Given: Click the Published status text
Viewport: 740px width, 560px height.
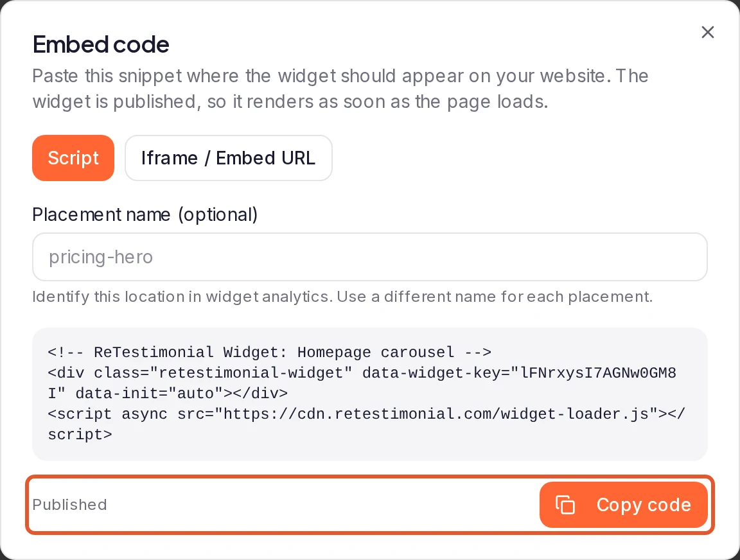Looking at the screenshot, I should [69, 505].
